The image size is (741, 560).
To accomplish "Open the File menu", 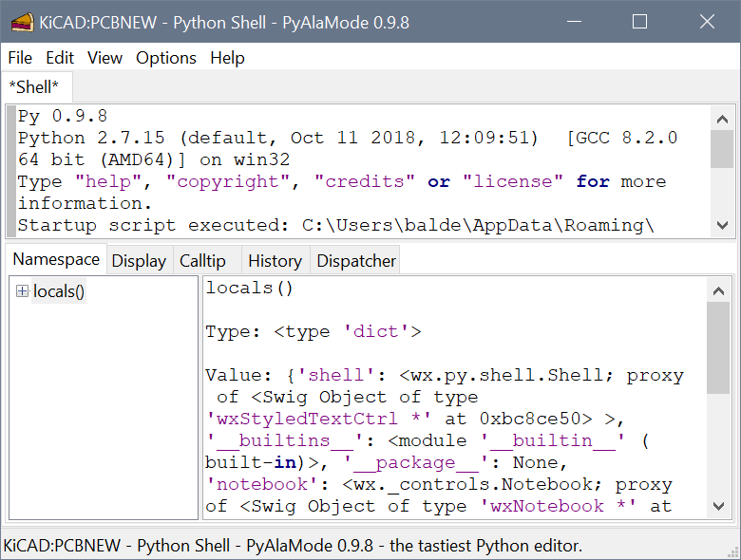I will coord(20,58).
